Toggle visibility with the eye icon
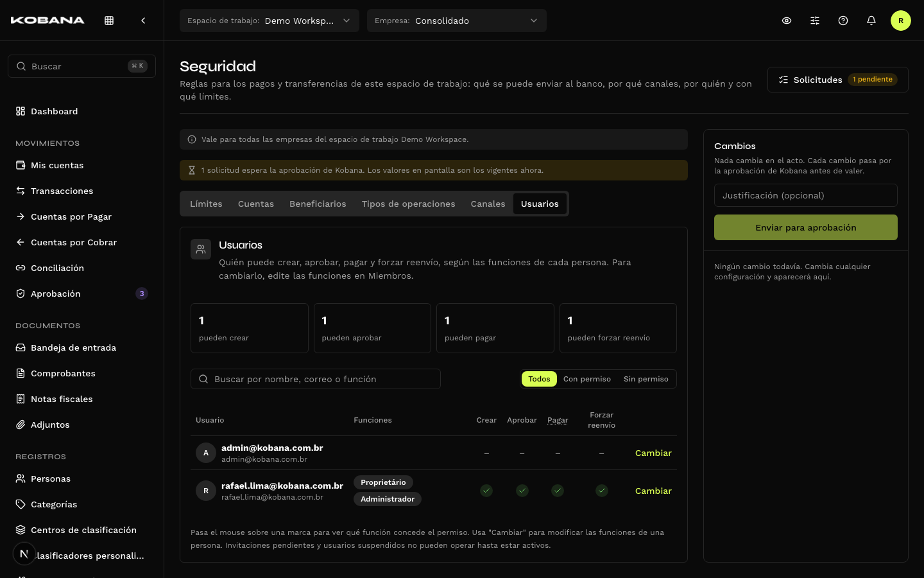The width and height of the screenshot is (924, 578). (x=787, y=21)
